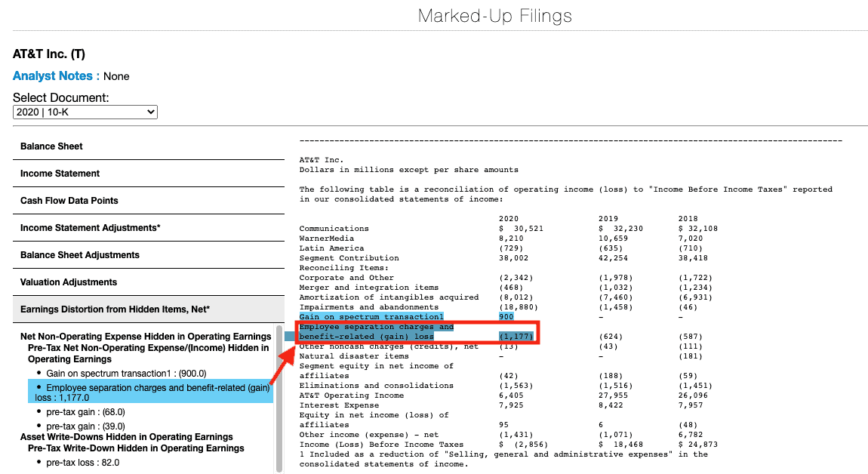
Task: Click the 2020 column header
Action: [x=508, y=218]
